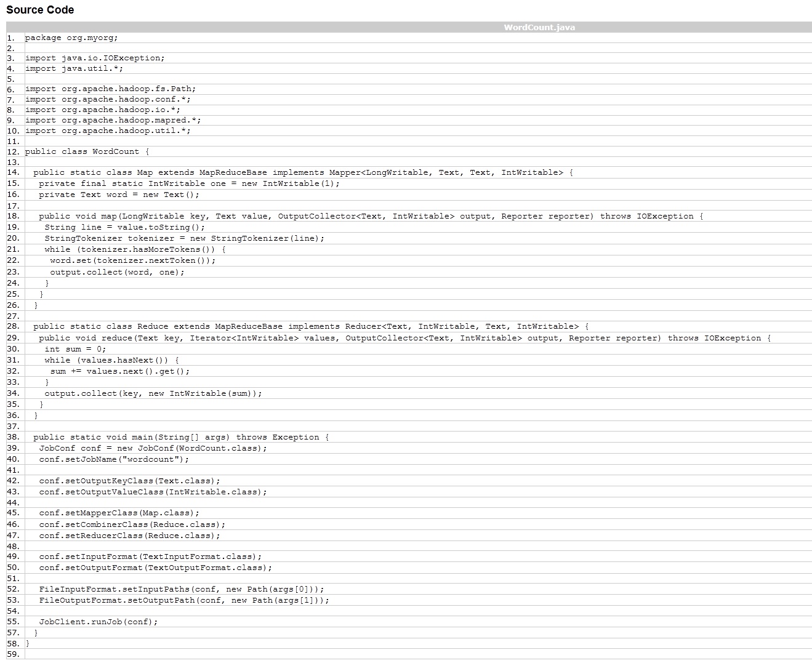
Task: Click 'word.set(tokenizer.nextToken());' line
Action: coord(133,260)
